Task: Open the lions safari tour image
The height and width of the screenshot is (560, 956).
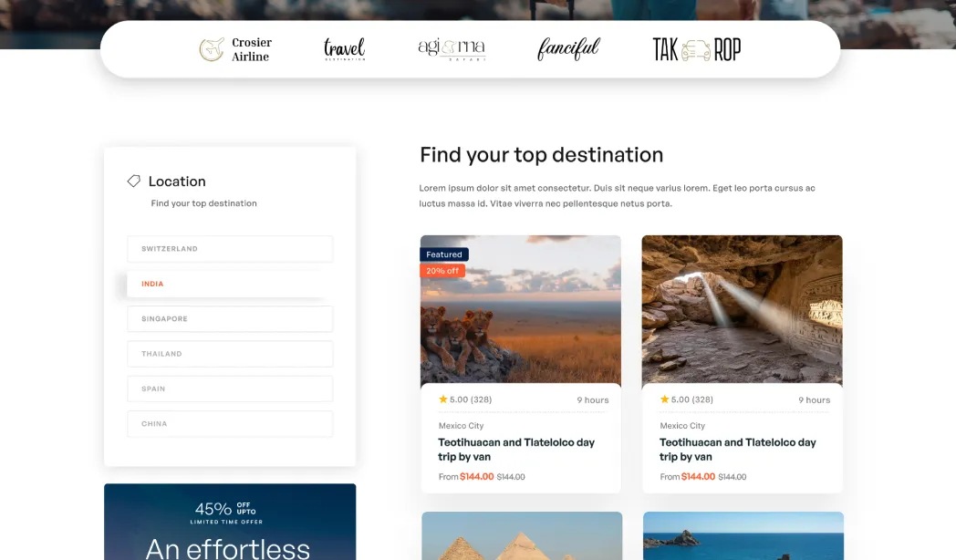Action: 521,309
